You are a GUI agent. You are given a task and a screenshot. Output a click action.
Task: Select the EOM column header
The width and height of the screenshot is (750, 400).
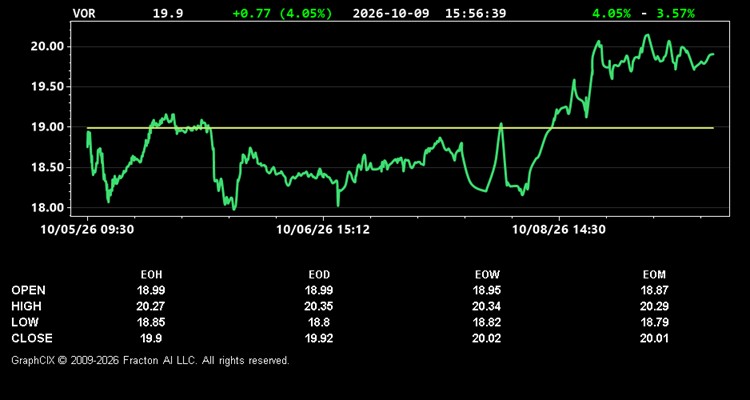click(x=654, y=275)
